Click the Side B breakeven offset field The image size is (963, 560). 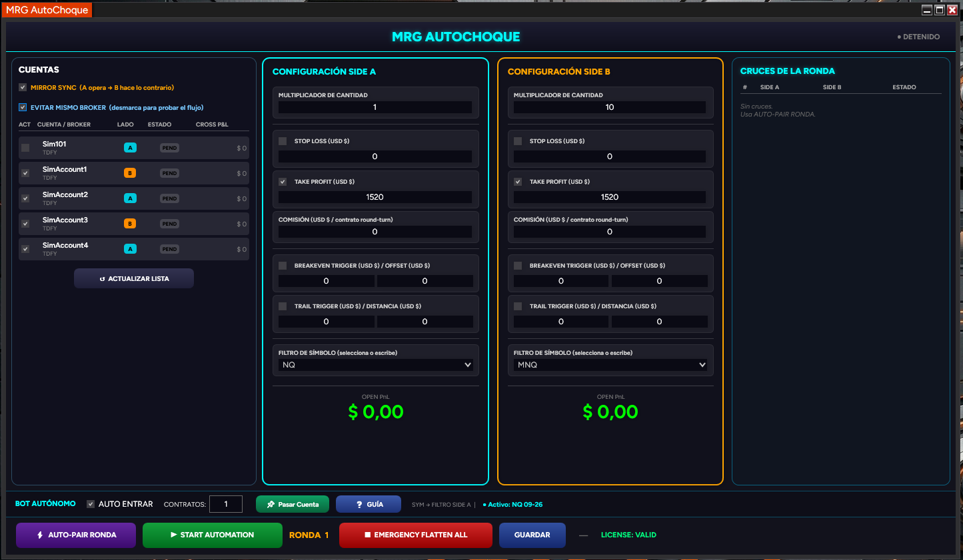click(x=660, y=281)
